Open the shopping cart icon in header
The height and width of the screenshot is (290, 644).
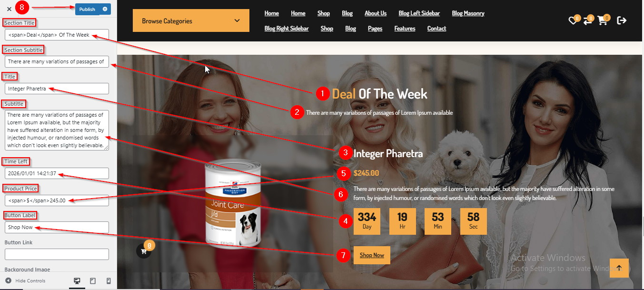(x=603, y=20)
